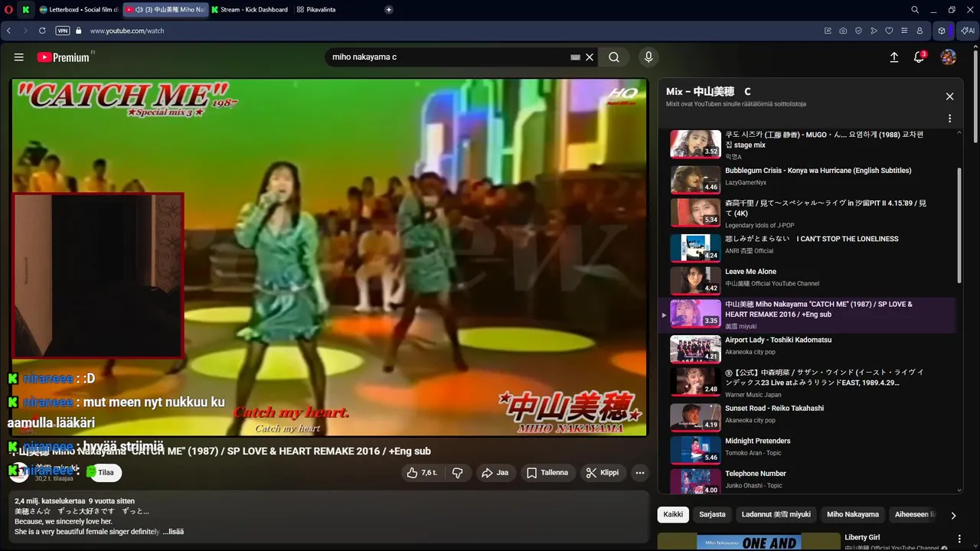980x551 pixels.
Task: Click the Tallenna save button
Action: 547,473
